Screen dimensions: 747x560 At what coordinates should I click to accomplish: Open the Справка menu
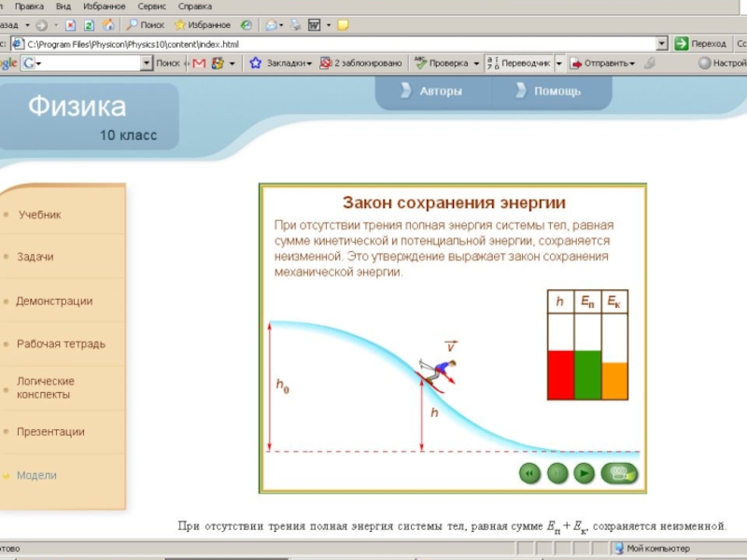click(x=195, y=7)
